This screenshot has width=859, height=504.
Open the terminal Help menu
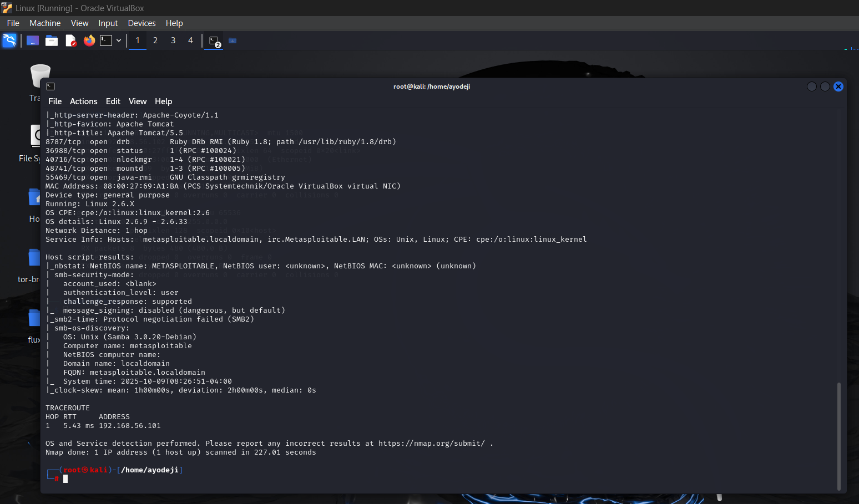pyautogui.click(x=164, y=101)
